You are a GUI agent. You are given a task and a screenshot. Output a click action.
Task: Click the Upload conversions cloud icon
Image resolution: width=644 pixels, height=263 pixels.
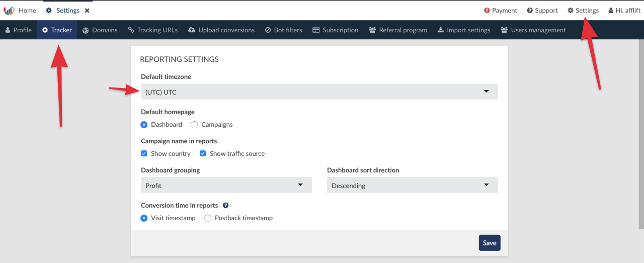(x=192, y=30)
